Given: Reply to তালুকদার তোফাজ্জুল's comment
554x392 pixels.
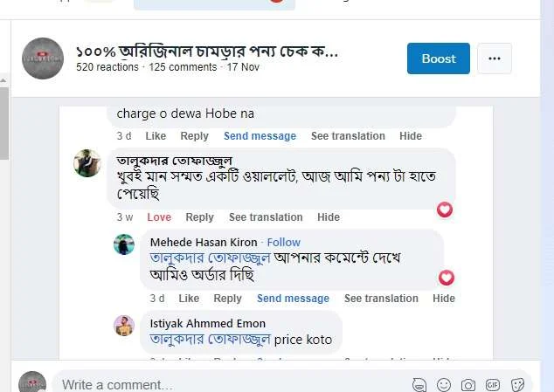Looking at the screenshot, I should [x=199, y=217].
